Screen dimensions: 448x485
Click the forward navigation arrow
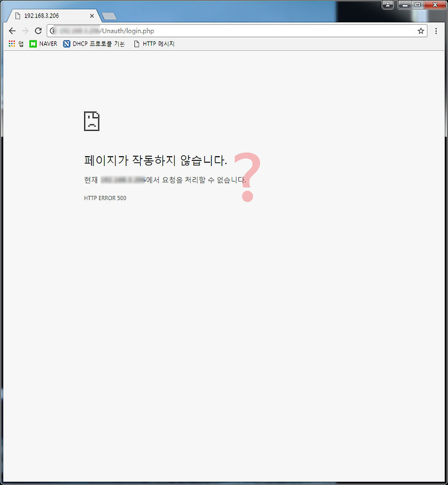coord(25,31)
